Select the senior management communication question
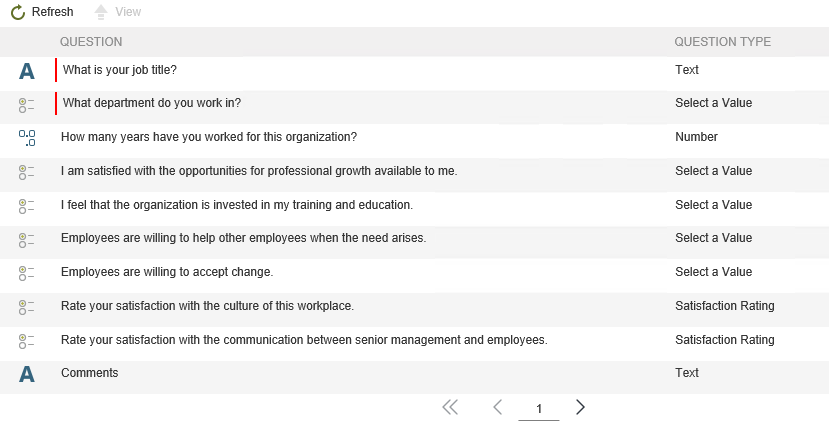This screenshot has width=829, height=424. (304, 340)
